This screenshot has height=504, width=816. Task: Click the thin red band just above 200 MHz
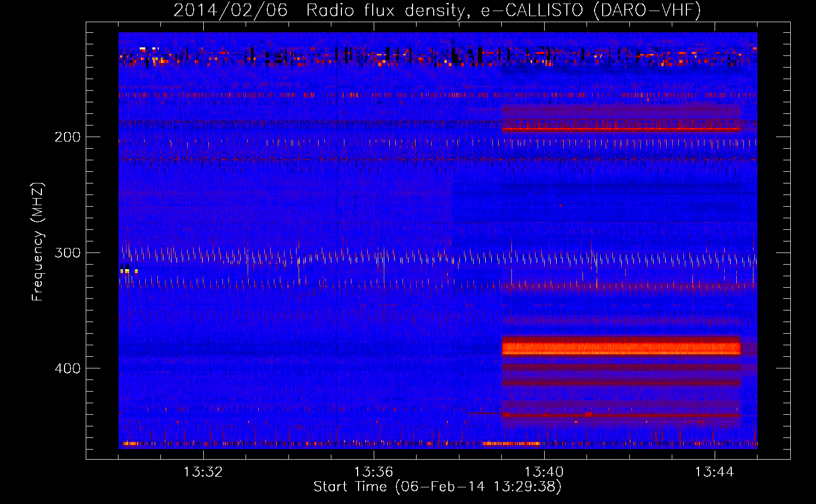[621, 129]
